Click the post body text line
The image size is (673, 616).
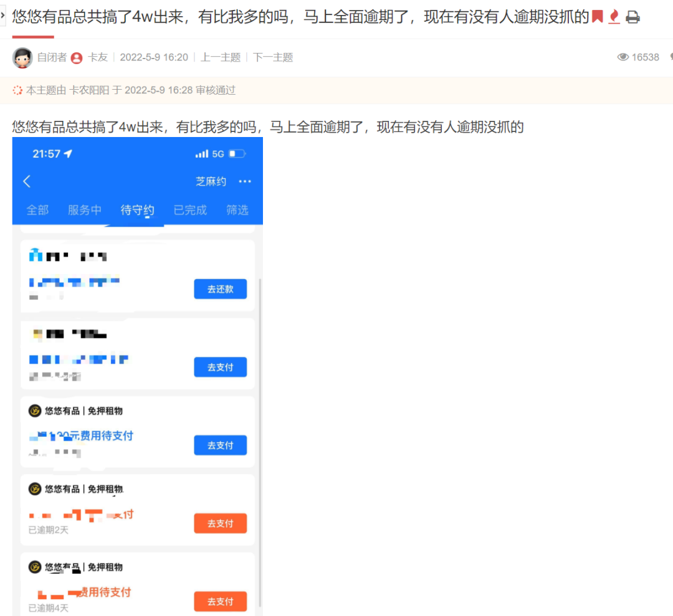(268, 127)
